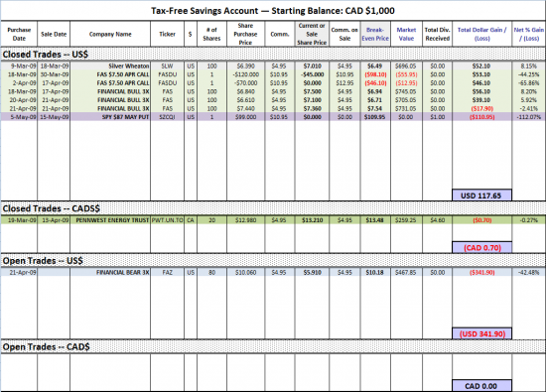Screen dimensions: 546x392
Task: Select the 'Closed Trades -- US$' section heading
Action: (46, 55)
